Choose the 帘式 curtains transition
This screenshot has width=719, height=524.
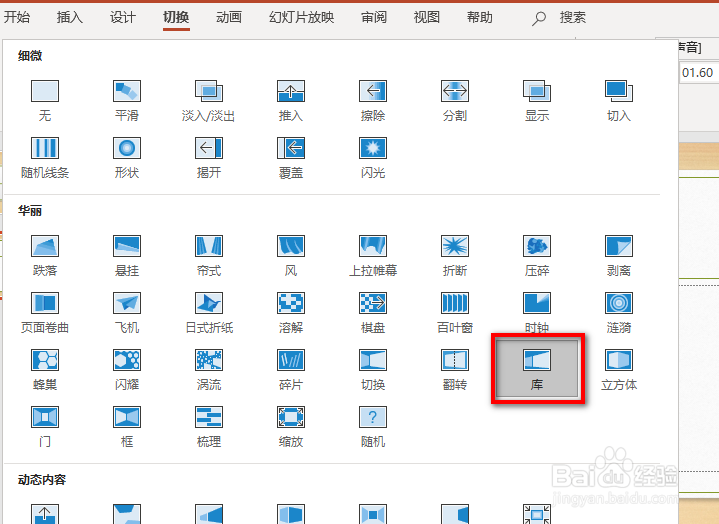tap(209, 256)
